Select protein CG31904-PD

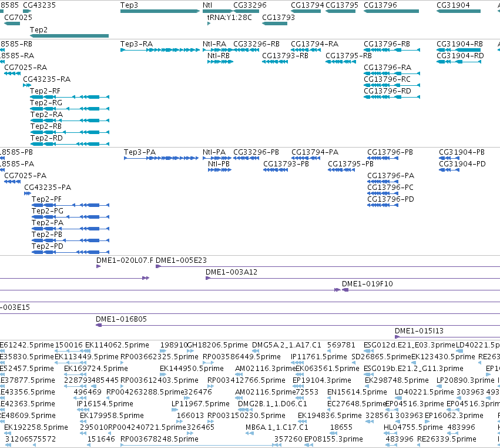tap(449, 170)
